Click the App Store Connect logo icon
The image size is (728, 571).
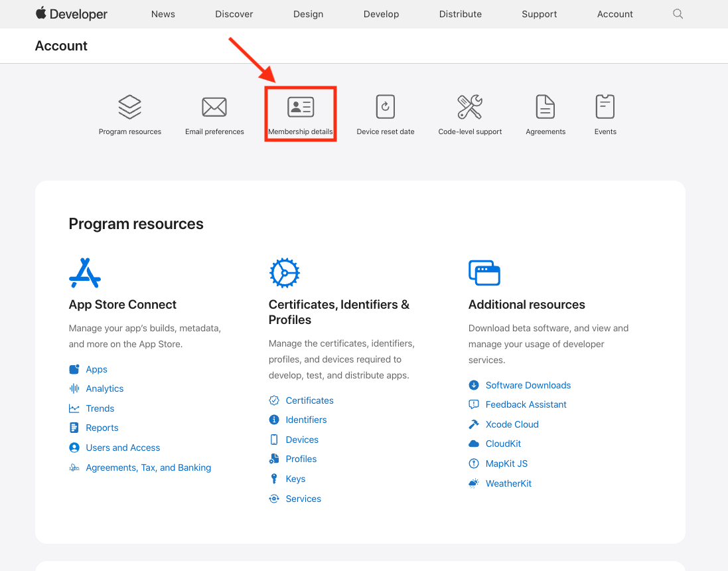pos(85,273)
